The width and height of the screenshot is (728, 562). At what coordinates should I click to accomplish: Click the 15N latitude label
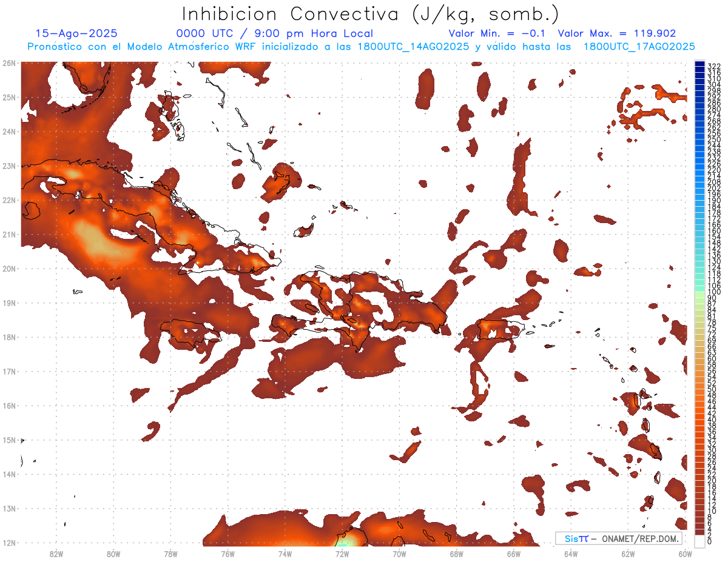click(9, 440)
